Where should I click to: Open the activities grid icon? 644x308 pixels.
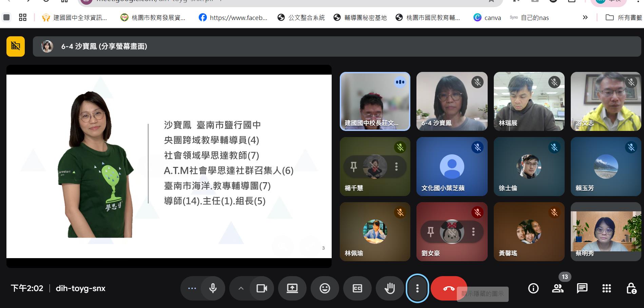pyautogui.click(x=606, y=288)
